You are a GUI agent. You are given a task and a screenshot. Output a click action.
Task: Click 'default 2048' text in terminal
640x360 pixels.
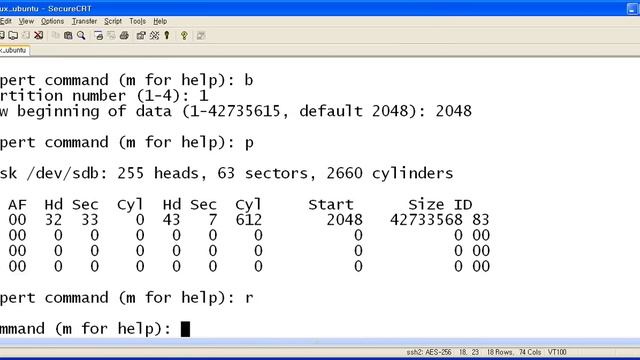pyautogui.click(x=353, y=111)
